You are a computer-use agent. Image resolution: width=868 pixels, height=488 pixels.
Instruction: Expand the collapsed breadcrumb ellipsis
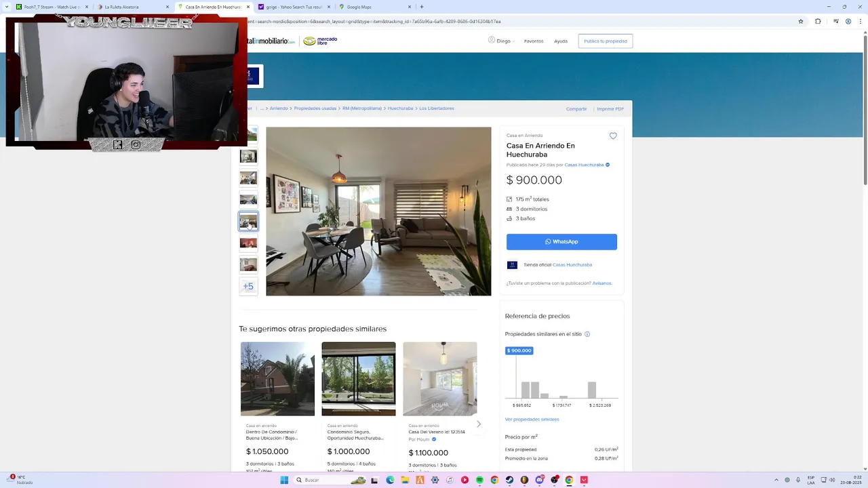(262, 108)
